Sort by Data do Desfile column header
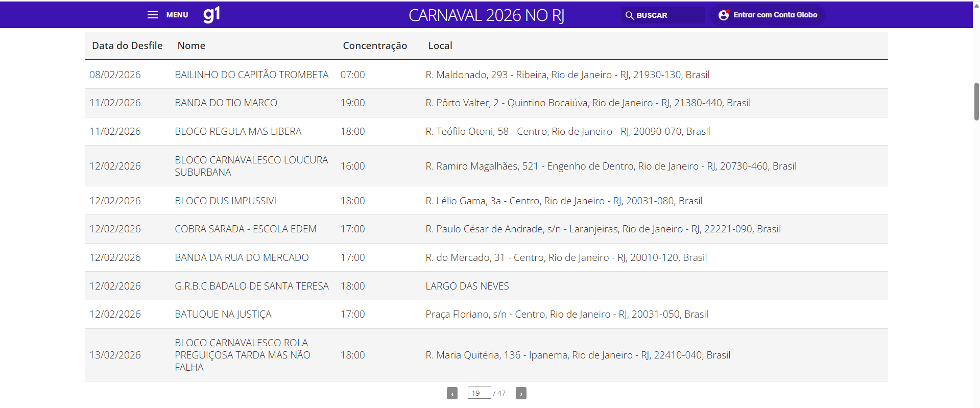This screenshot has width=980, height=408. [x=127, y=45]
